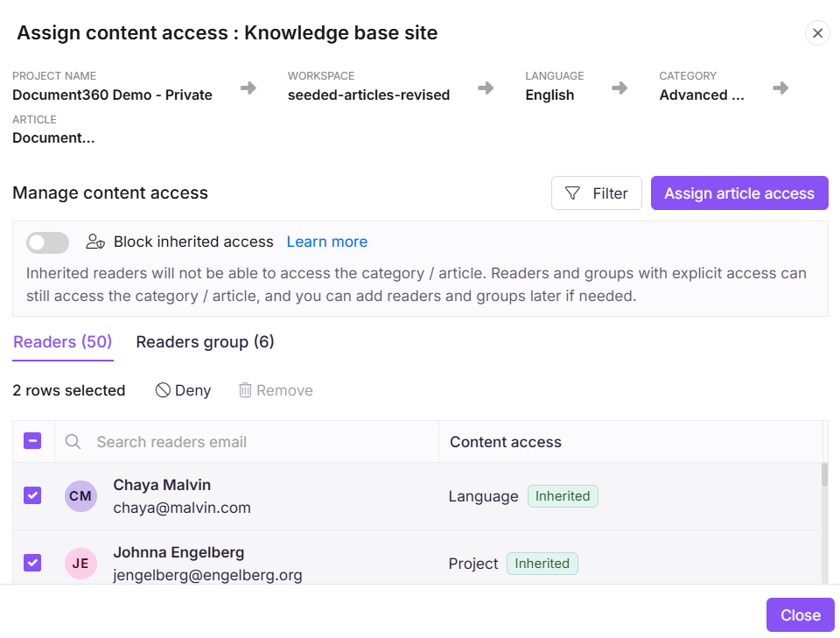Click category value Advanced ...

click(702, 95)
